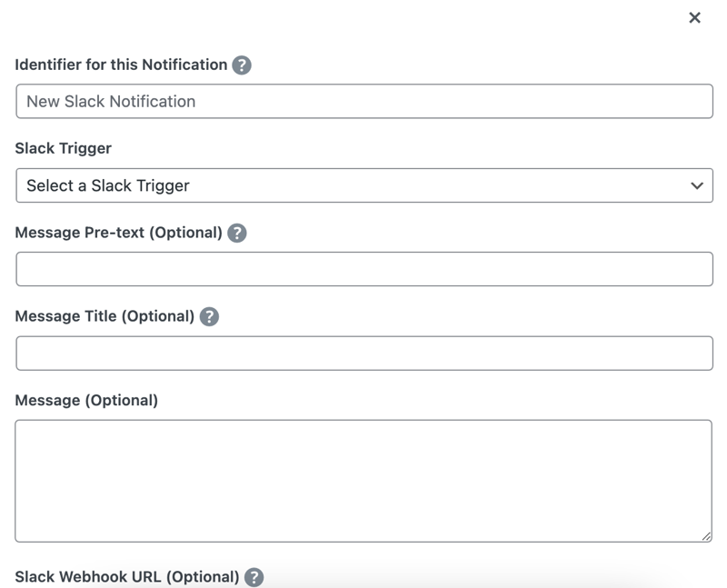Close the Slack notification dialog
Image resolution: width=727 pixels, height=588 pixels.
[694, 18]
